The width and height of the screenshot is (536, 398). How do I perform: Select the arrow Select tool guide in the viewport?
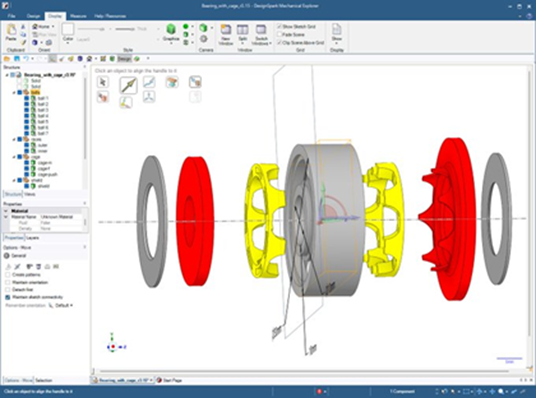pyautogui.click(x=103, y=82)
